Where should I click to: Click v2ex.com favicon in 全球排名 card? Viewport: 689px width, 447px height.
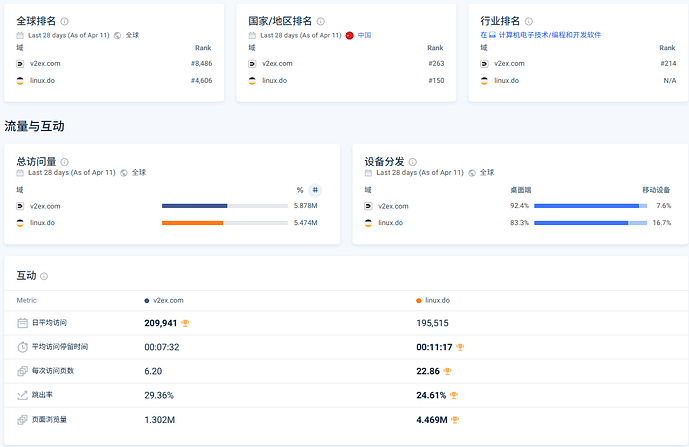(x=20, y=64)
